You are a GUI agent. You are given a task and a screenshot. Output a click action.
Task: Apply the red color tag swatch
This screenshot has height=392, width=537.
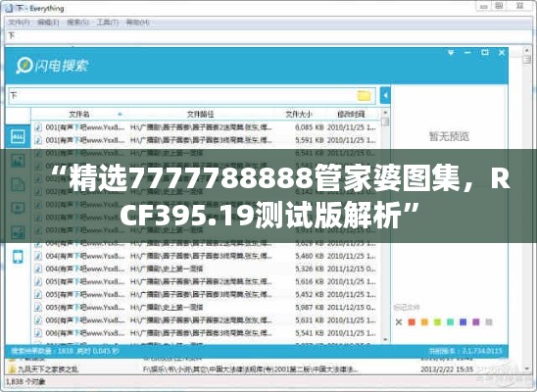[x=412, y=322]
